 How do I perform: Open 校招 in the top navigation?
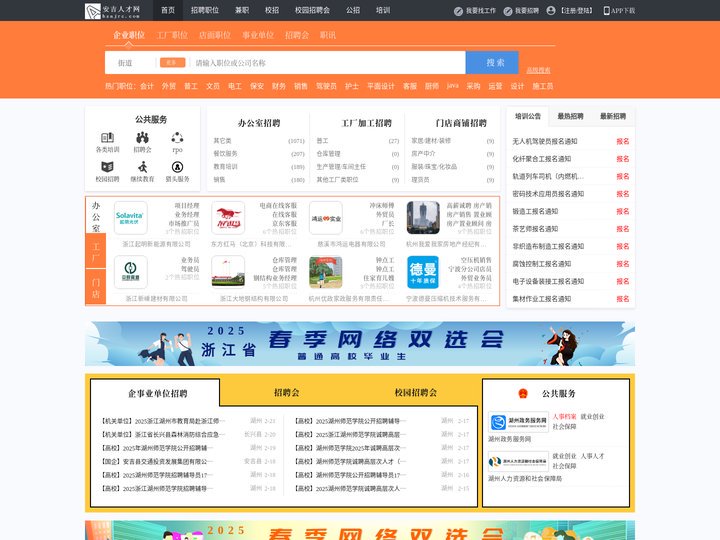(272, 10)
